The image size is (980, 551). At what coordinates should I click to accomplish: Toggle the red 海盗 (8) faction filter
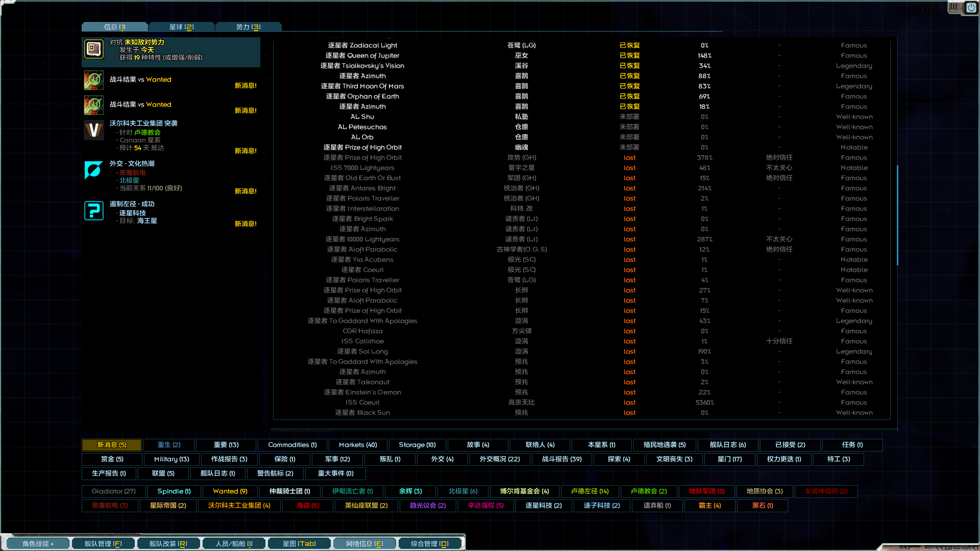coord(307,506)
